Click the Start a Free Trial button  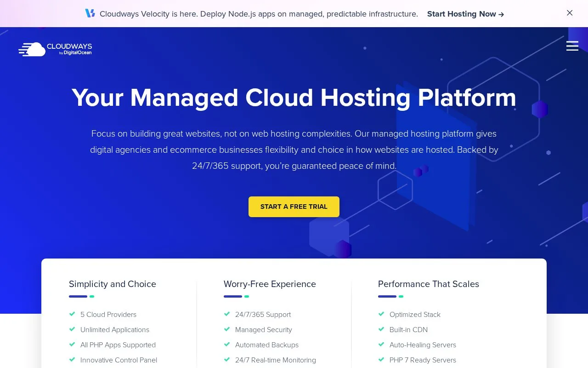[x=294, y=207]
